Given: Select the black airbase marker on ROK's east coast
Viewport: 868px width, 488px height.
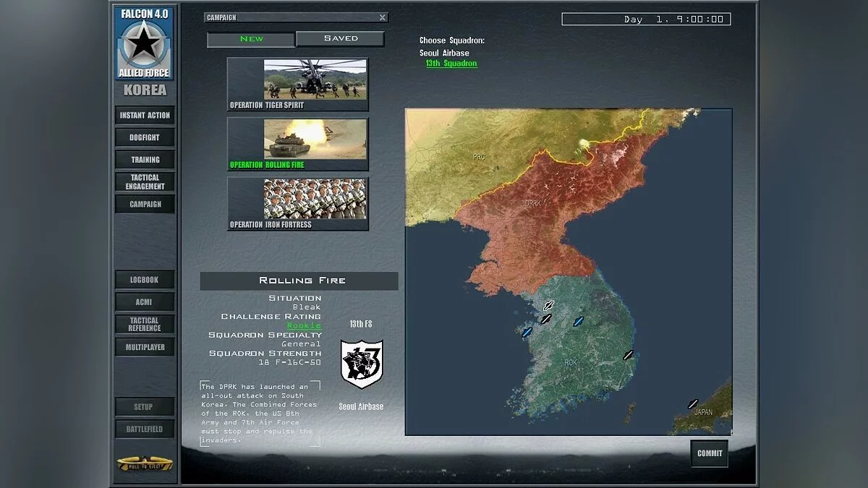Looking at the screenshot, I should tap(628, 355).
